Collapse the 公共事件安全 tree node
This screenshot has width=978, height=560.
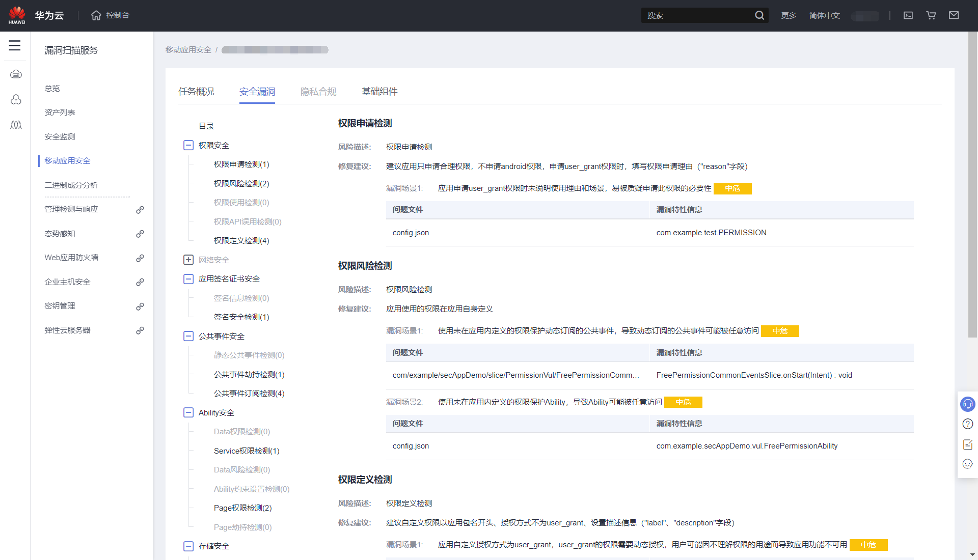click(188, 337)
